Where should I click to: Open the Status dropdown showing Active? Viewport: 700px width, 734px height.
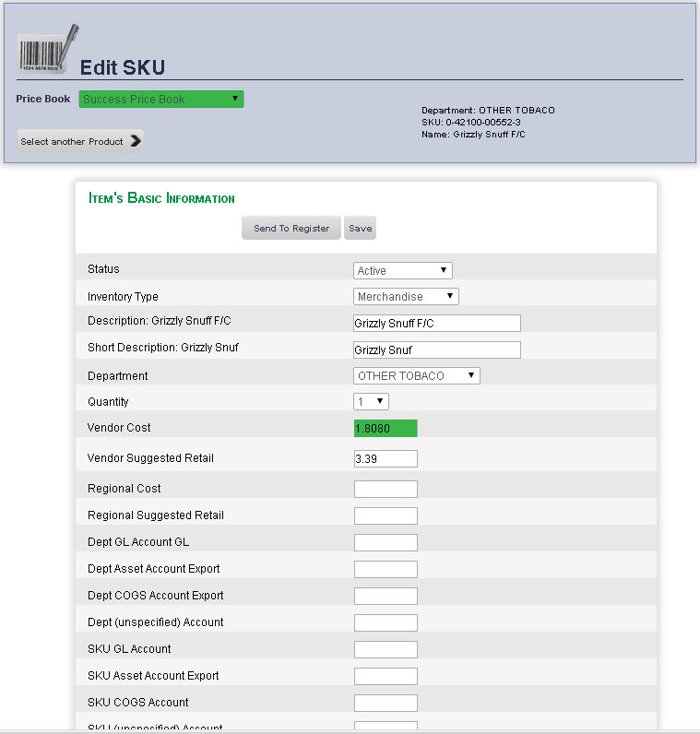(403, 270)
